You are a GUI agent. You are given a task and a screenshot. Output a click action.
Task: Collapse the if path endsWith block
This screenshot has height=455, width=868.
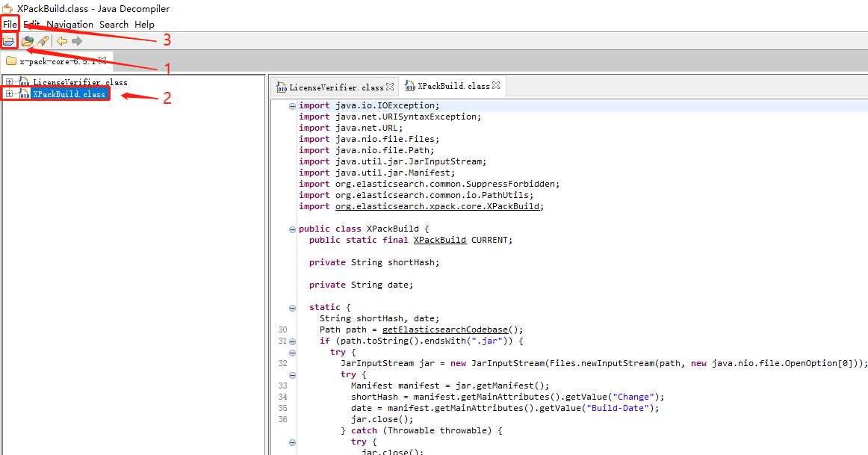click(x=292, y=342)
